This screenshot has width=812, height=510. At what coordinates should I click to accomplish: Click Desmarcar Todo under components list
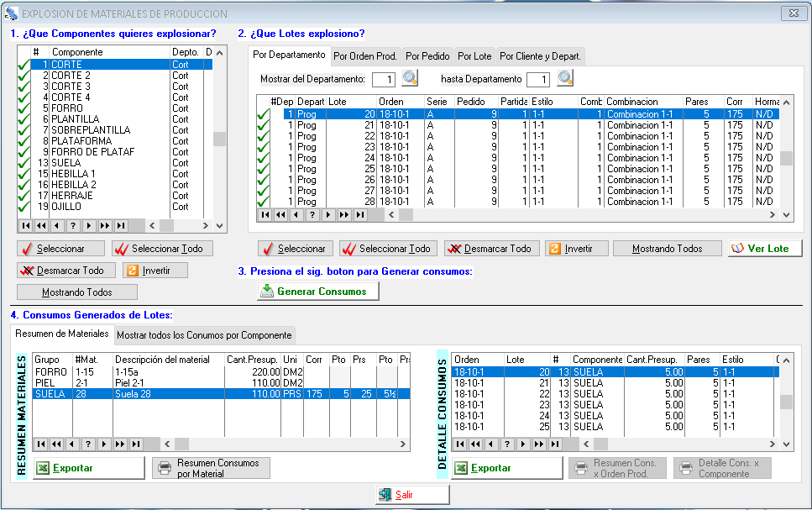(x=66, y=271)
